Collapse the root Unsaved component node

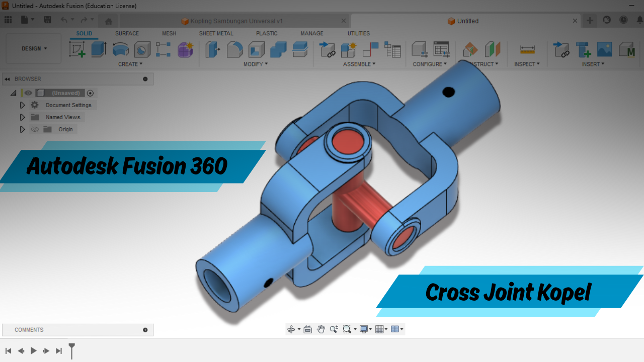(x=14, y=93)
